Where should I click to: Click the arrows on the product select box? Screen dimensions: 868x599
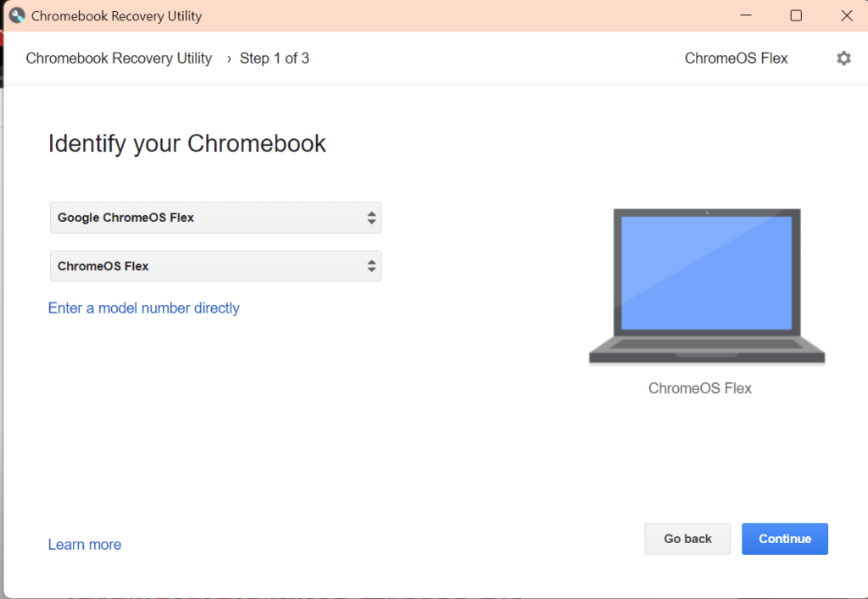371,266
